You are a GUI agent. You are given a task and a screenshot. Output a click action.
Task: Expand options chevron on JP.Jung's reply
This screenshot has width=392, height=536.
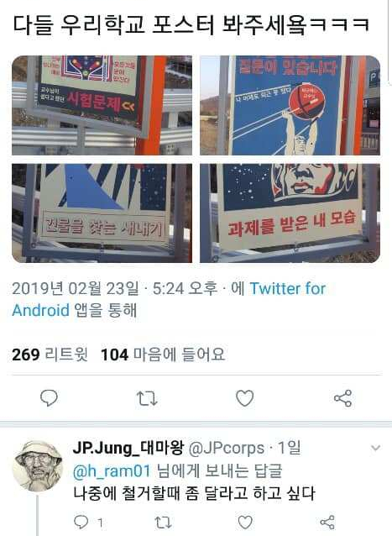(375, 448)
